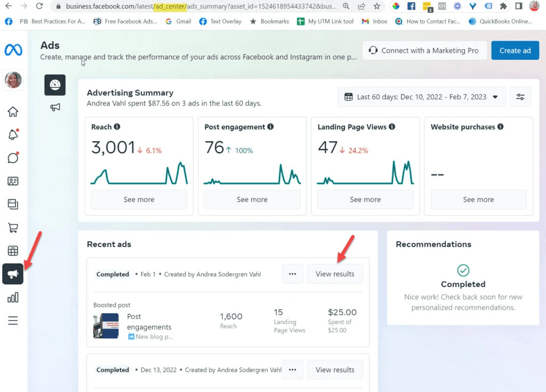
Task: Click the Create ad button
Action: point(515,51)
